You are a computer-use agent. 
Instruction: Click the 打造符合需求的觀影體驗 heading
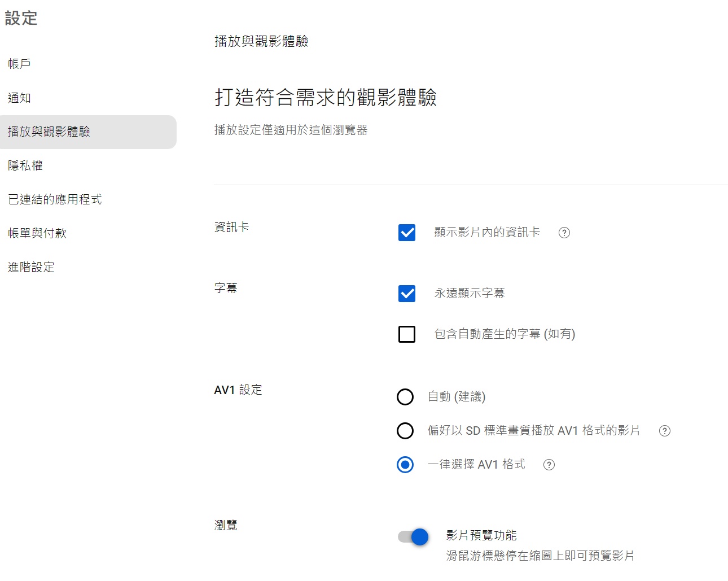tap(326, 98)
